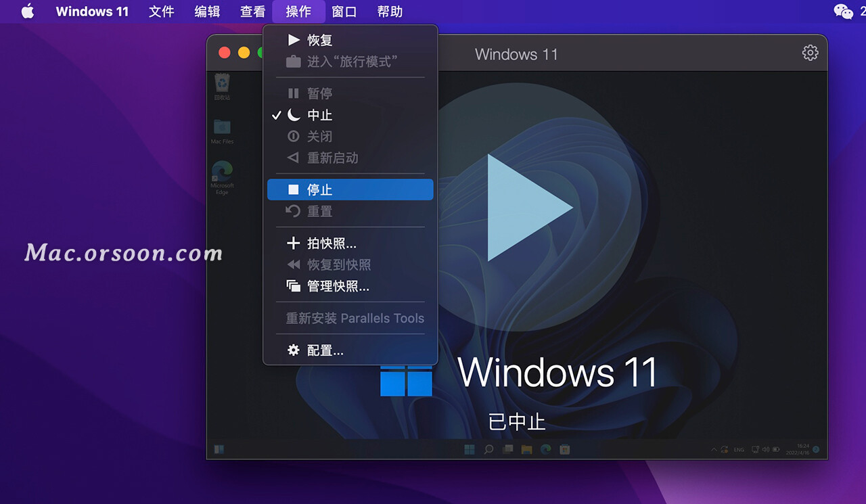The height and width of the screenshot is (504, 866).
Task: Click the ENG language indicator in the tray
Action: coord(739,449)
